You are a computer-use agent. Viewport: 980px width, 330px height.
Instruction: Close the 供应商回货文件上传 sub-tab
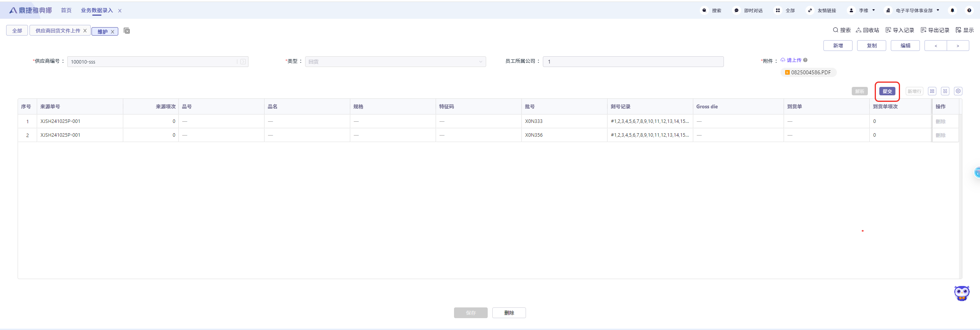(85, 31)
